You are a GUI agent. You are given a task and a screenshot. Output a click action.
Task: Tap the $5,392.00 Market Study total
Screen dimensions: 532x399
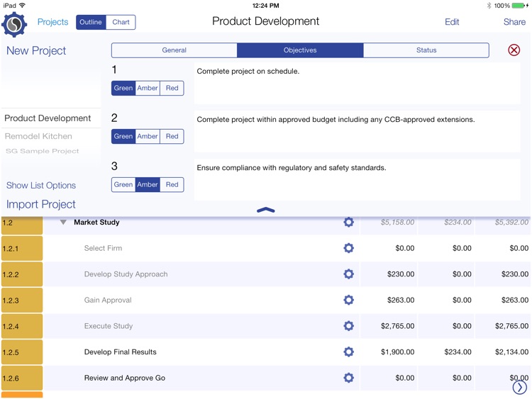(x=511, y=223)
